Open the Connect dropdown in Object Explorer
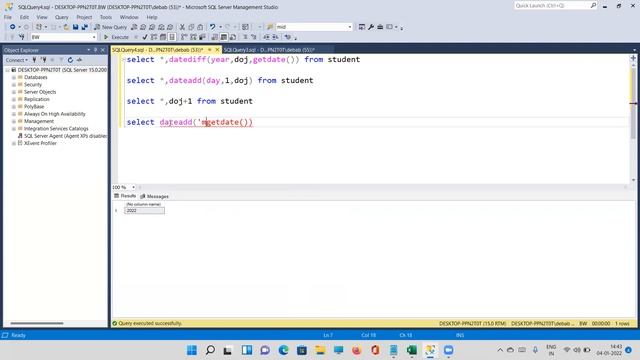 (17, 60)
